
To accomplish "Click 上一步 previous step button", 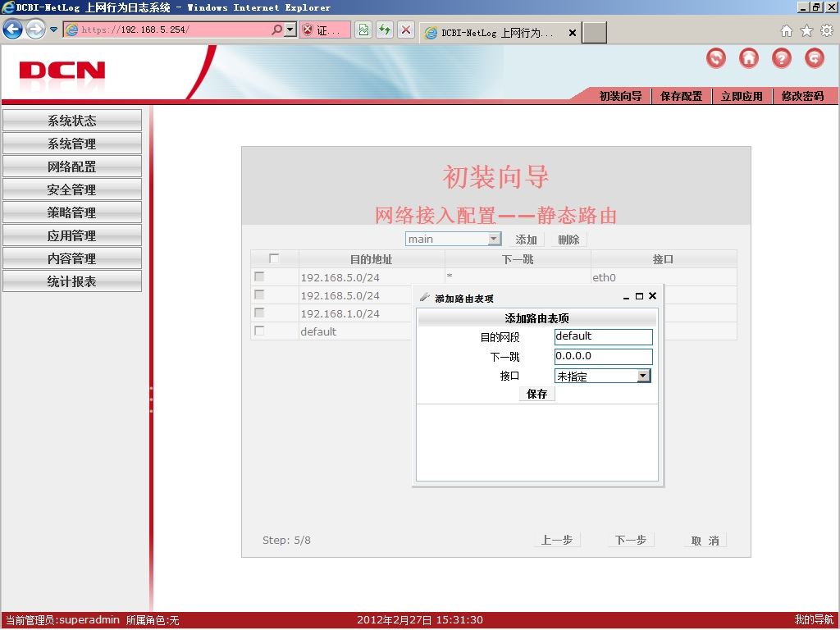I will pos(557,540).
